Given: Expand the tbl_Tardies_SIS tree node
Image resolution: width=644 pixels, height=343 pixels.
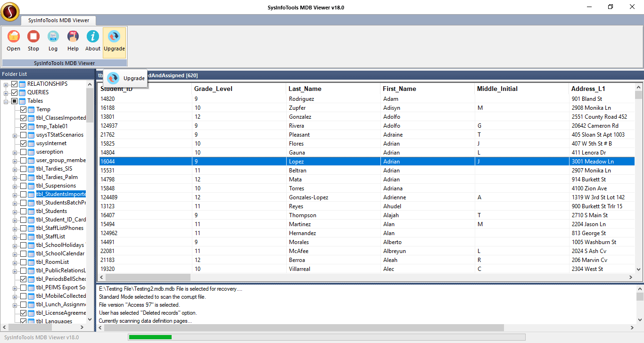Looking at the screenshot, I should (x=15, y=169).
